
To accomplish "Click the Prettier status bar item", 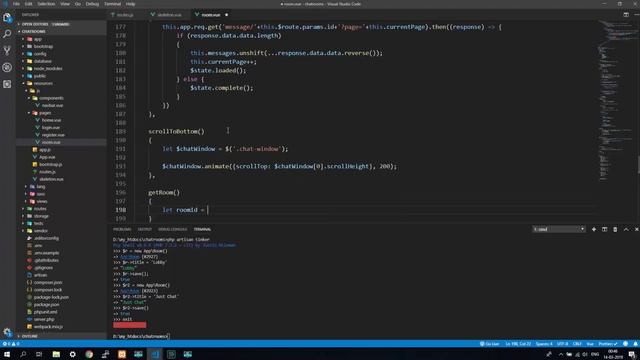I will coord(608,344).
